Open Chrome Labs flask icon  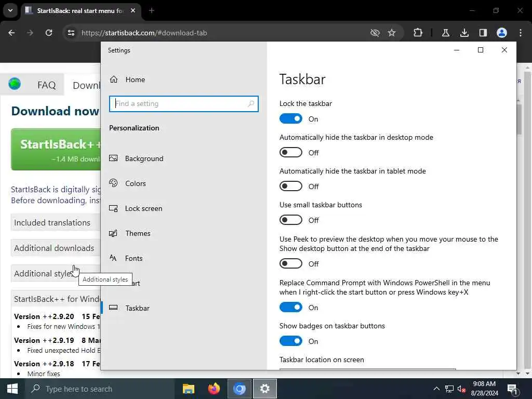tap(445, 33)
